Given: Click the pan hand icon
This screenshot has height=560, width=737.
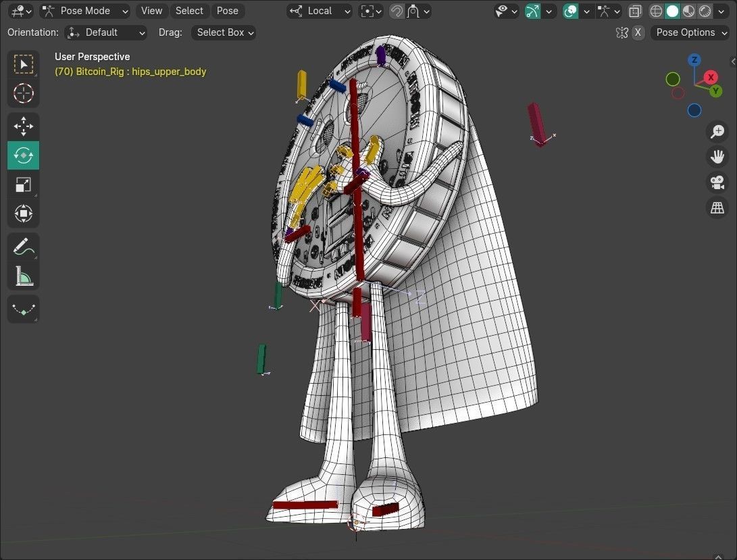Looking at the screenshot, I should tap(717, 157).
